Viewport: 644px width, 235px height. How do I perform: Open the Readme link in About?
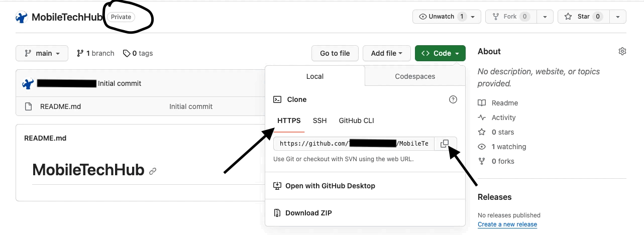click(498, 103)
